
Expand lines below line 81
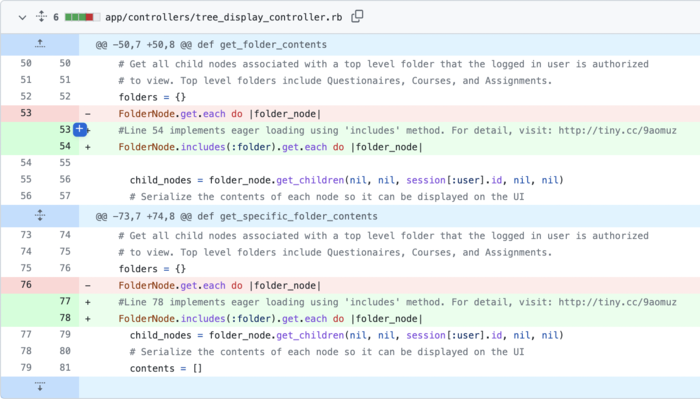40,387
